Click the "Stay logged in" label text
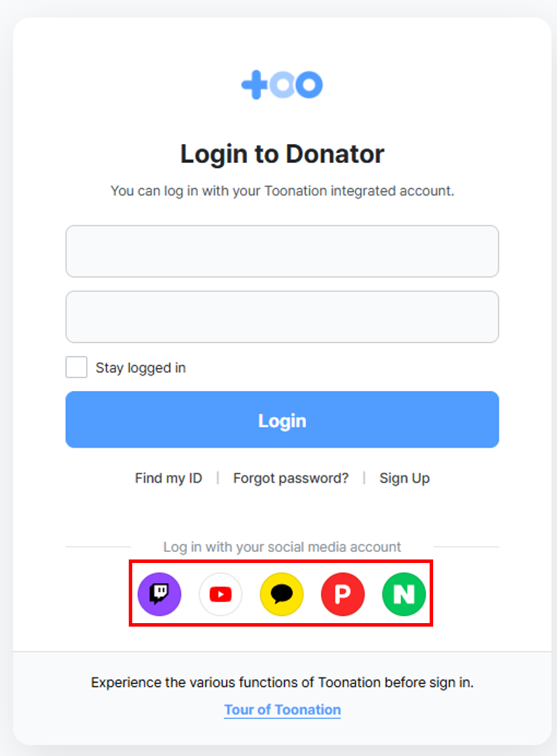Viewport: 557px width, 756px height. (141, 368)
